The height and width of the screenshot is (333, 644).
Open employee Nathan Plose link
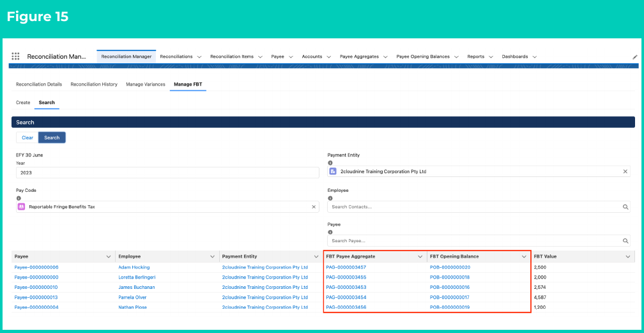[133, 307]
